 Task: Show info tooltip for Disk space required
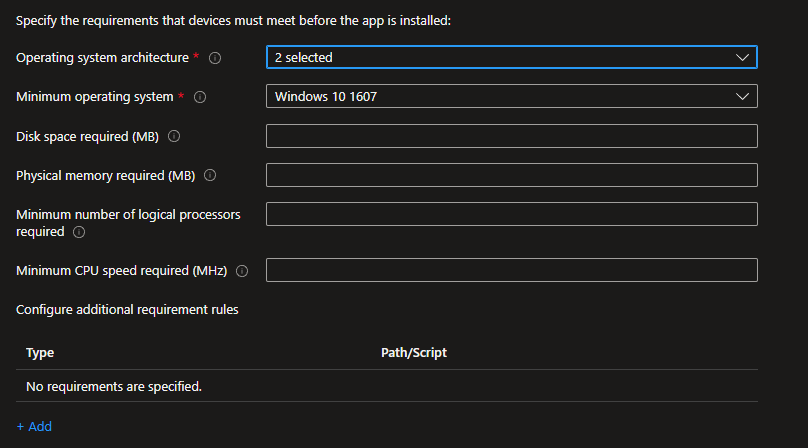click(175, 136)
